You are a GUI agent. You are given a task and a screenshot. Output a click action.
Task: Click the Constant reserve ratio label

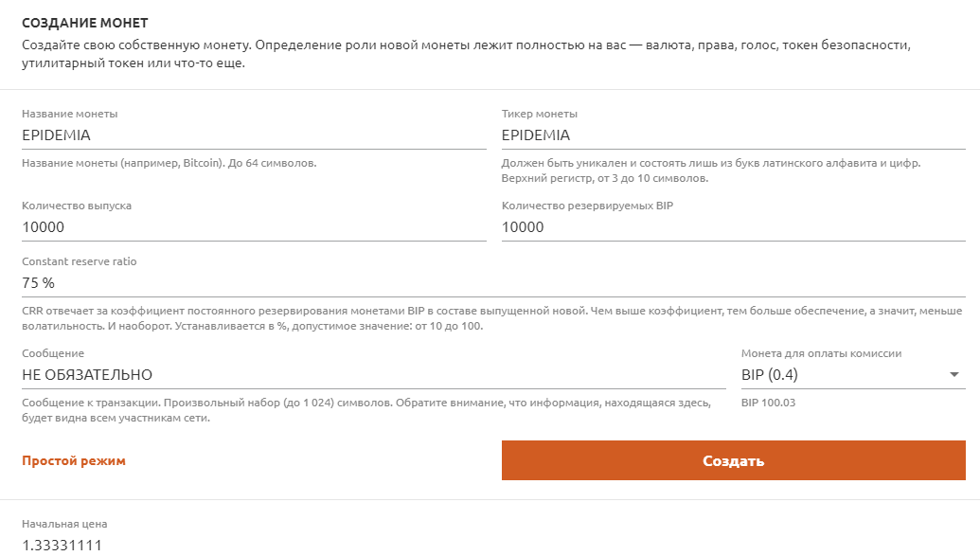point(80,261)
